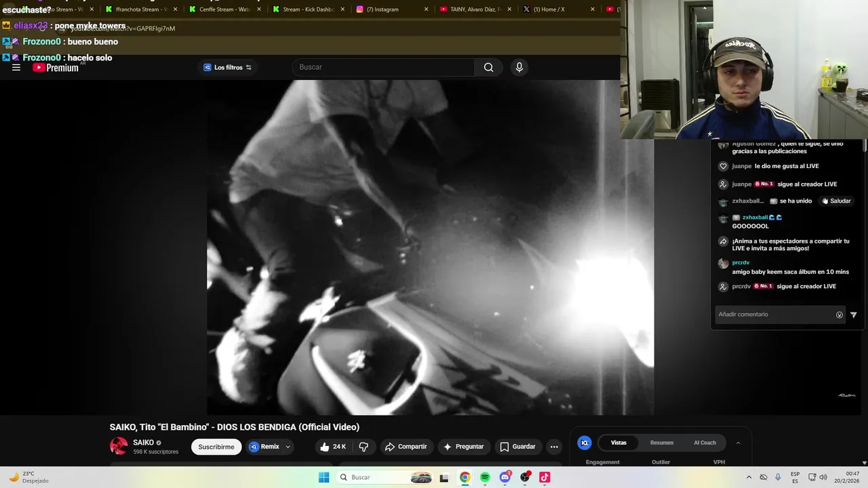Like the video with 24 K
Screen dimensions: 868x488
click(x=333, y=447)
